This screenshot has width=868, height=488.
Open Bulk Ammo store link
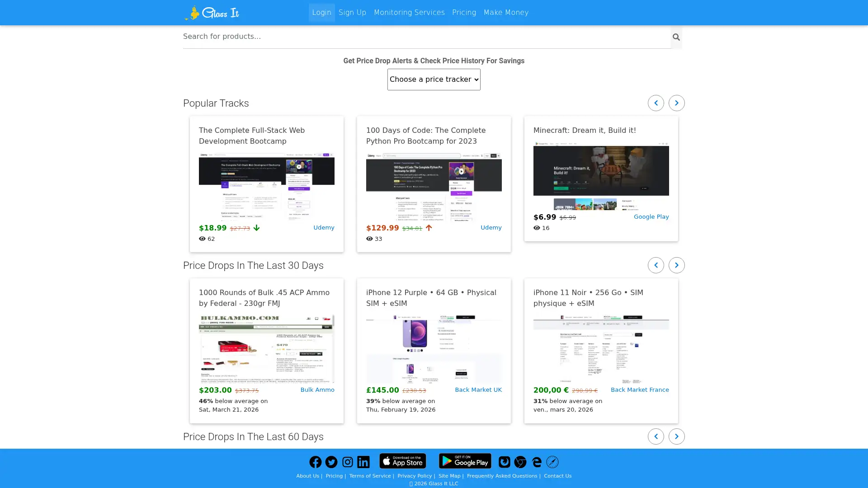(x=317, y=390)
